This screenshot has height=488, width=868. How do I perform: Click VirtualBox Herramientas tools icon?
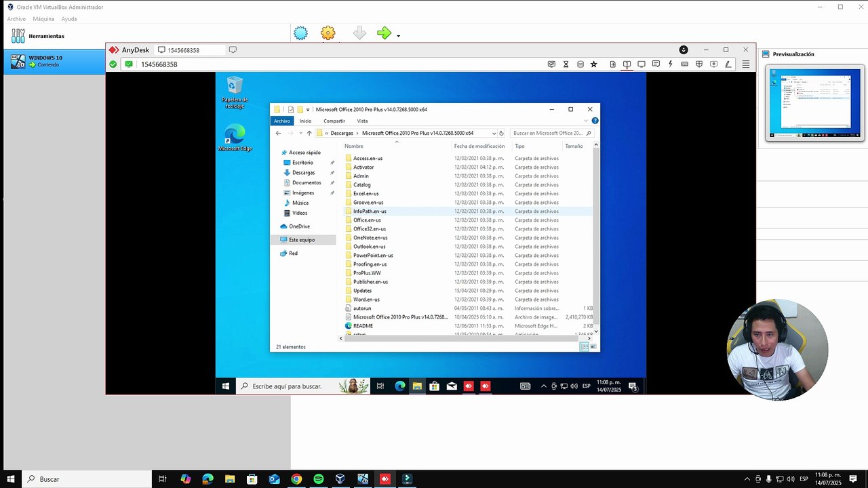click(x=18, y=36)
